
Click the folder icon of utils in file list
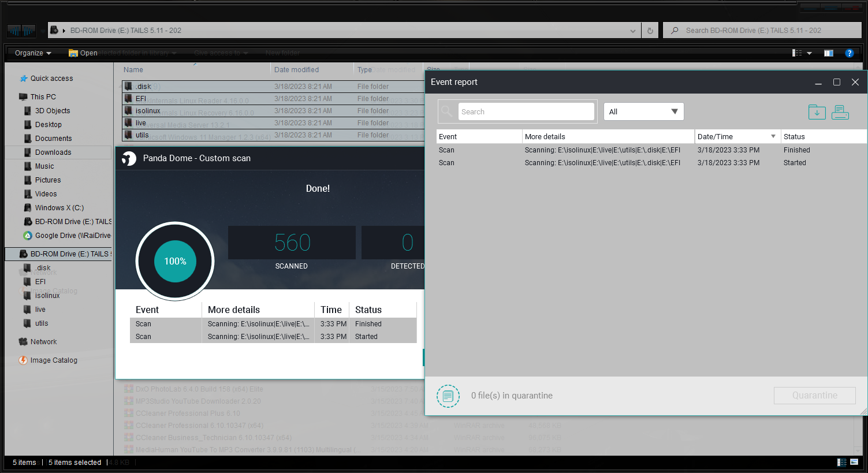pyautogui.click(x=128, y=135)
